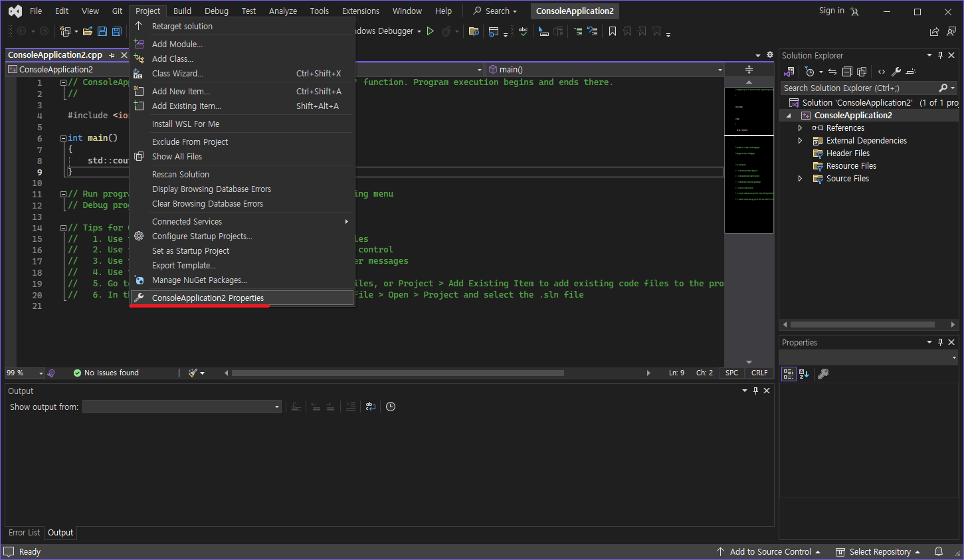Image resolution: width=964 pixels, height=560 pixels.
Task: Click the split editor icon above scrollbar
Action: [749, 70]
